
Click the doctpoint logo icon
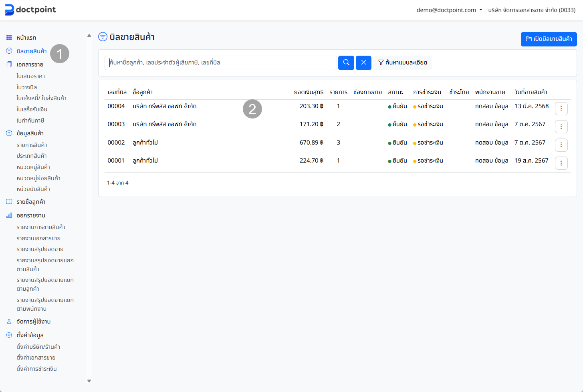point(9,10)
